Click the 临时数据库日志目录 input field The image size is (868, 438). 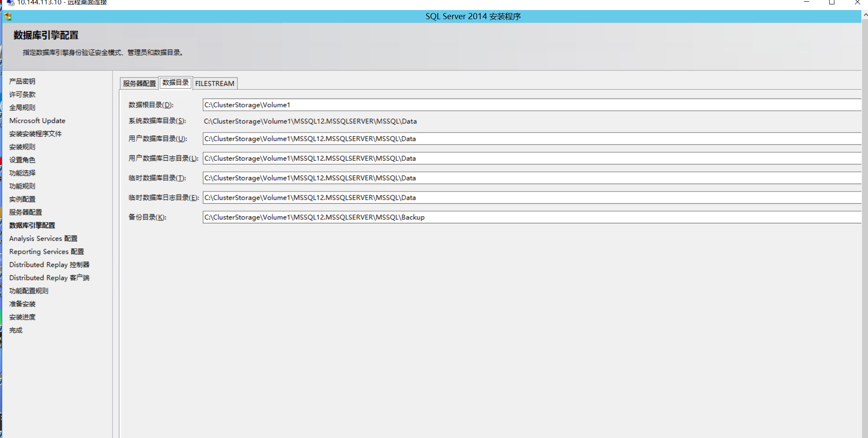532,198
